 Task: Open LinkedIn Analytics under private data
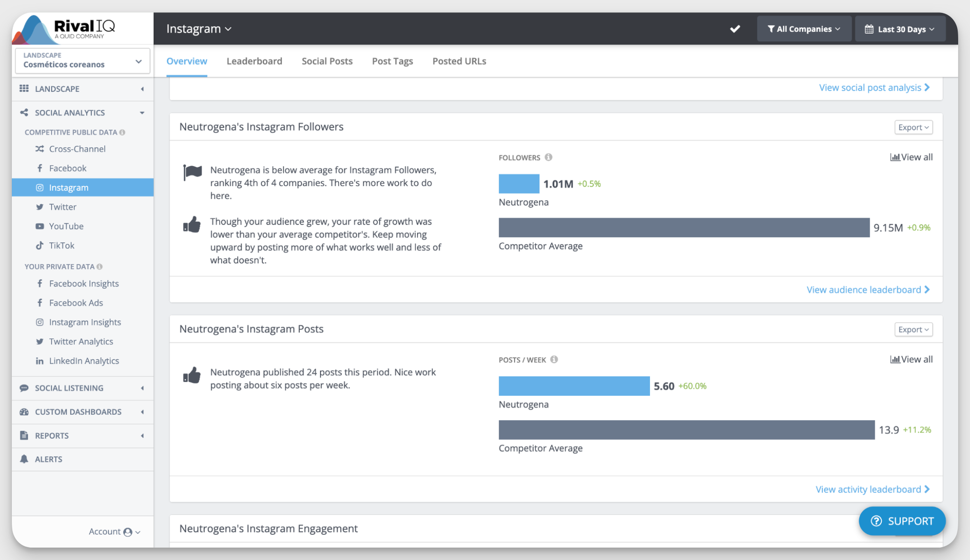tap(84, 361)
